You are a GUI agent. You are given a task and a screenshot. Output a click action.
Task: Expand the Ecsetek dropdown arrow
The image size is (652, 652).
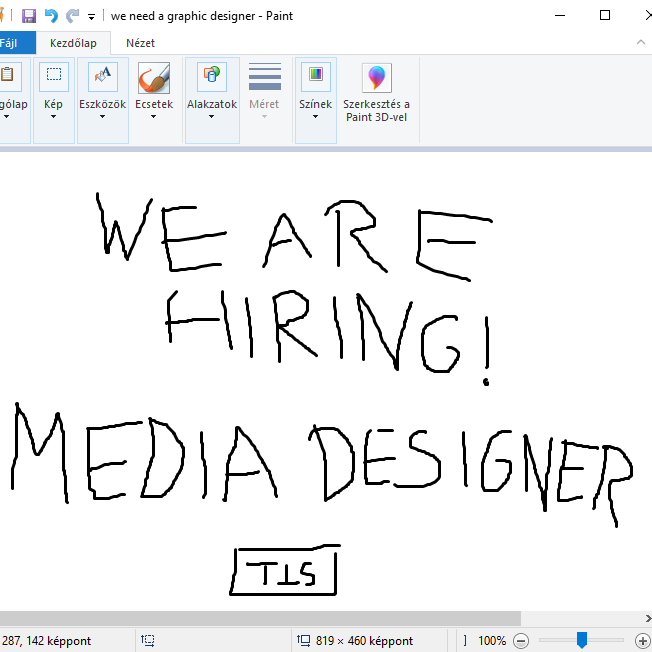point(154,117)
